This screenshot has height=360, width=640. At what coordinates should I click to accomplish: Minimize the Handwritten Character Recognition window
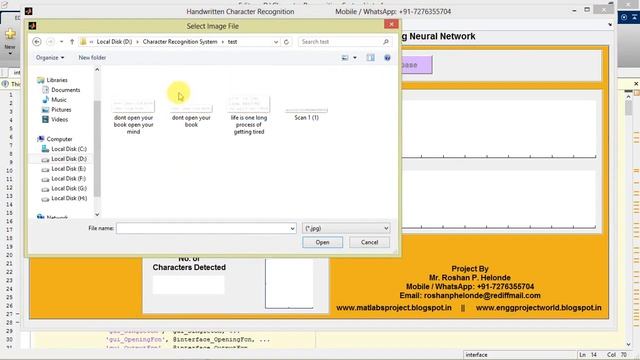coord(574,10)
